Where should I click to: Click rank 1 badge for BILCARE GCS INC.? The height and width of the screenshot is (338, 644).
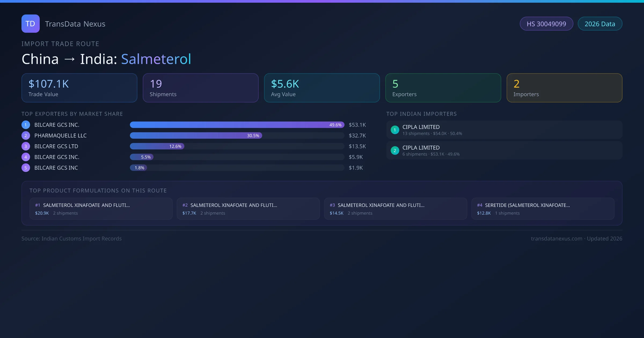(26, 125)
